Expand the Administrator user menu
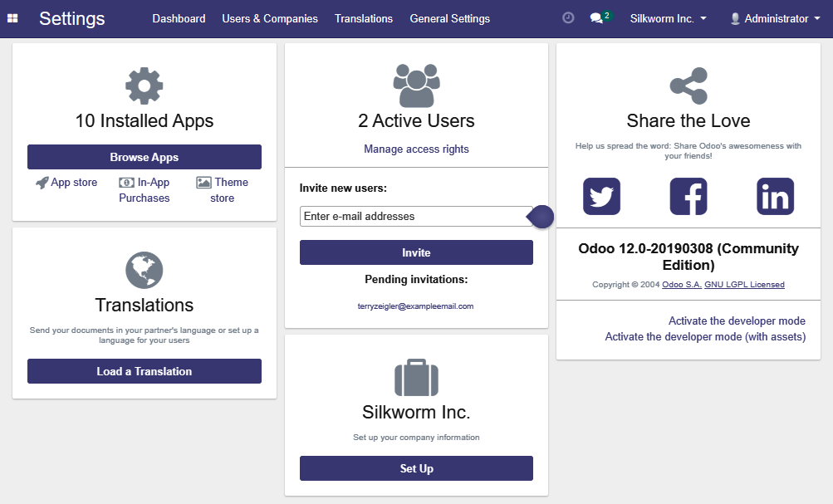The image size is (833, 504). pyautogui.click(x=776, y=18)
